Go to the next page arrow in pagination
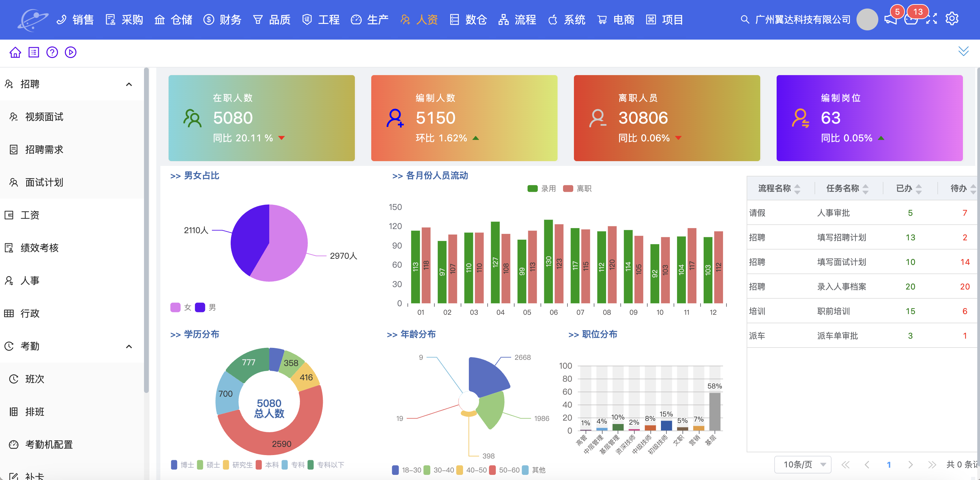 pyautogui.click(x=910, y=464)
